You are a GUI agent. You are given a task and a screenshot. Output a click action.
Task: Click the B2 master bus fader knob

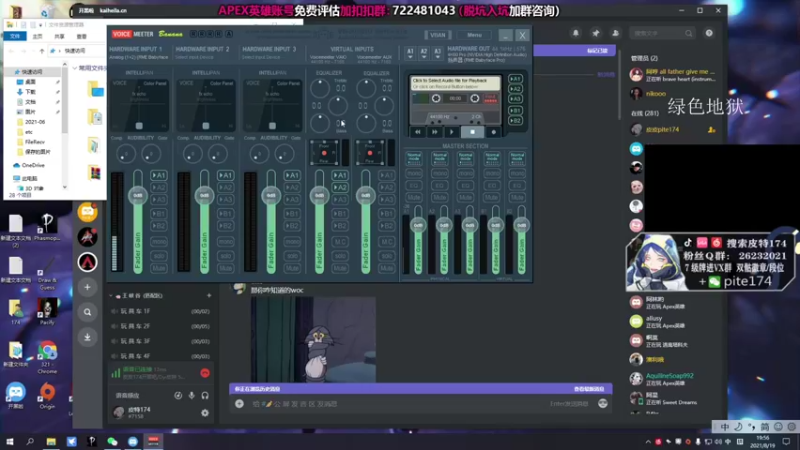click(521, 225)
